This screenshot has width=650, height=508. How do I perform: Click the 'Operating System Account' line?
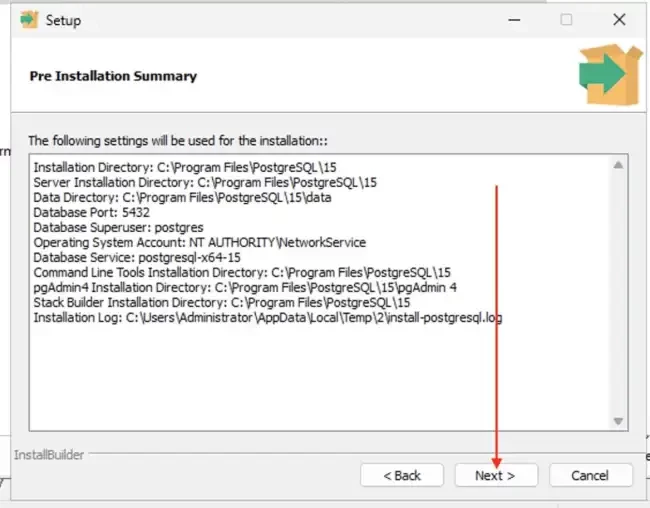point(200,242)
